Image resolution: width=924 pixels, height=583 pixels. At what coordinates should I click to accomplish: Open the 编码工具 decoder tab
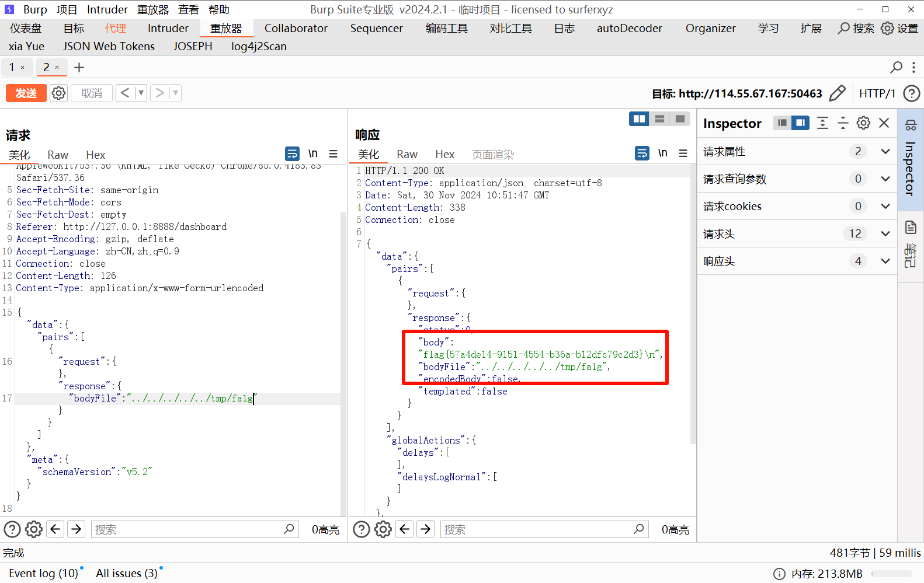(447, 28)
